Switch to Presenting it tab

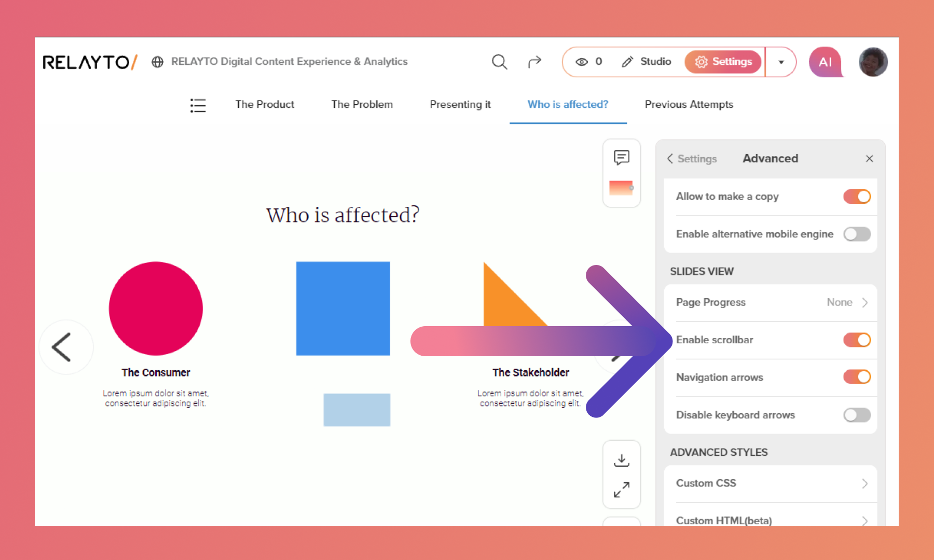coord(460,104)
